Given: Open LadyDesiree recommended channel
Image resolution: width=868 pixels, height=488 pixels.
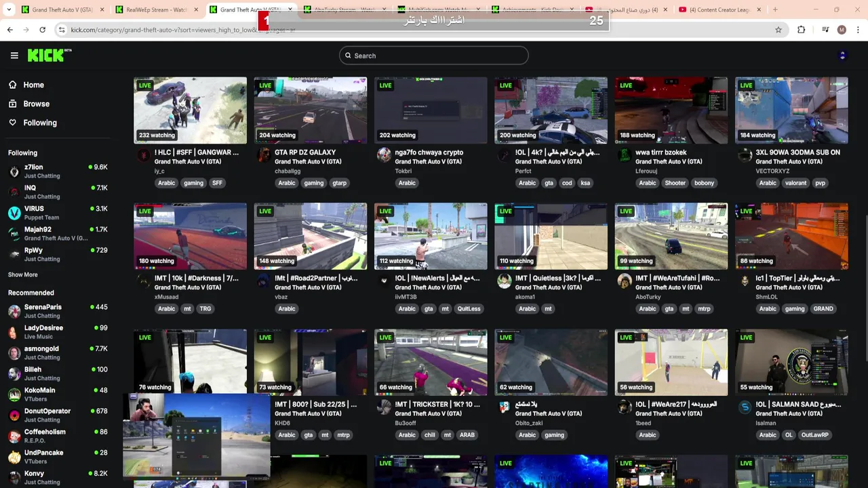Looking at the screenshot, I should [x=58, y=332].
